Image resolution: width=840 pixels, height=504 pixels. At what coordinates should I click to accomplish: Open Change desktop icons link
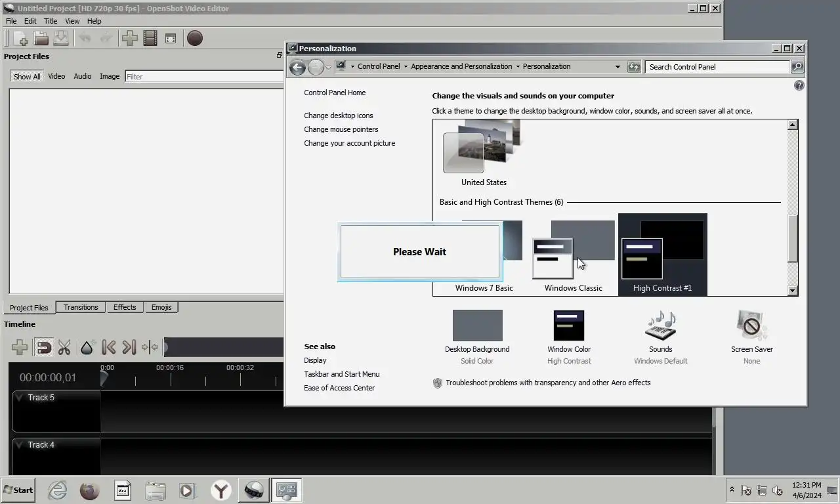(338, 115)
